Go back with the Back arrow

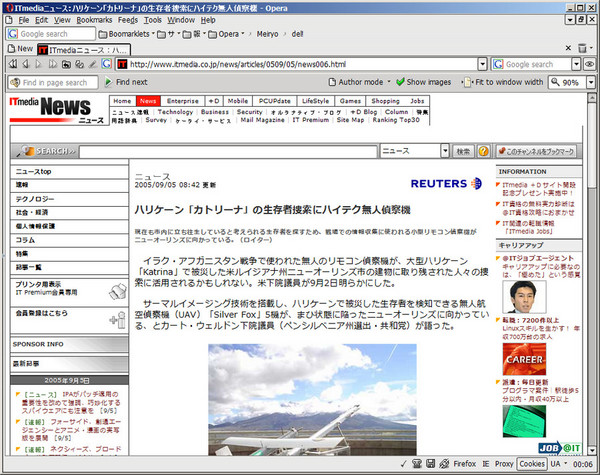click(26, 64)
